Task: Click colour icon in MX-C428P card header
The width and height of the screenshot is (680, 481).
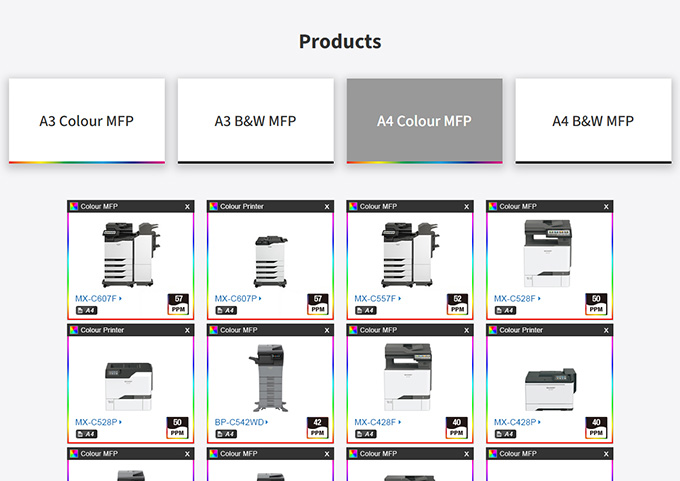Action: coord(493,330)
